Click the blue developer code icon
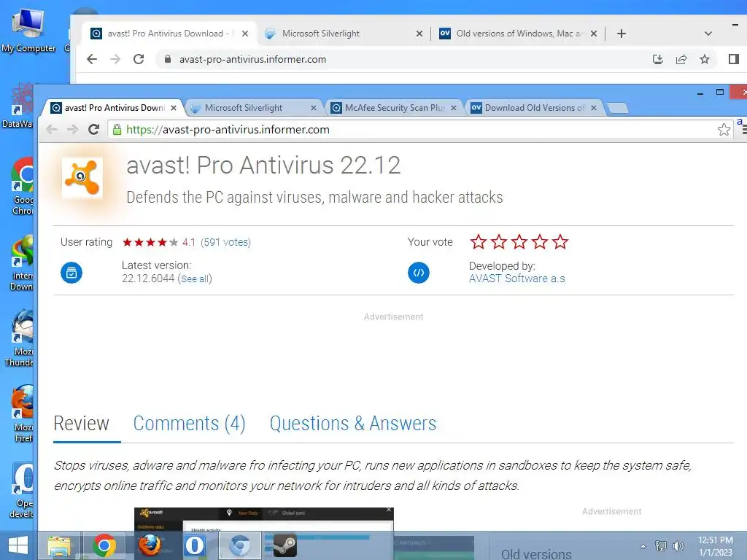This screenshot has width=747, height=560. coord(418,273)
